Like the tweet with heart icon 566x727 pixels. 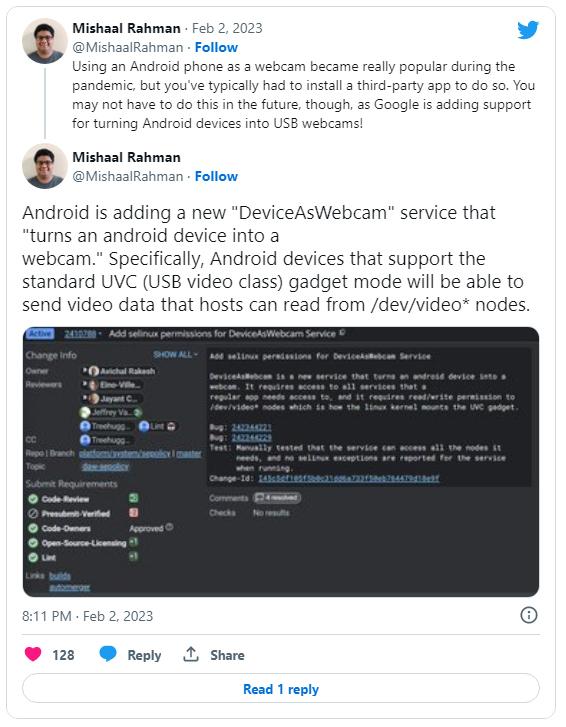[33, 654]
